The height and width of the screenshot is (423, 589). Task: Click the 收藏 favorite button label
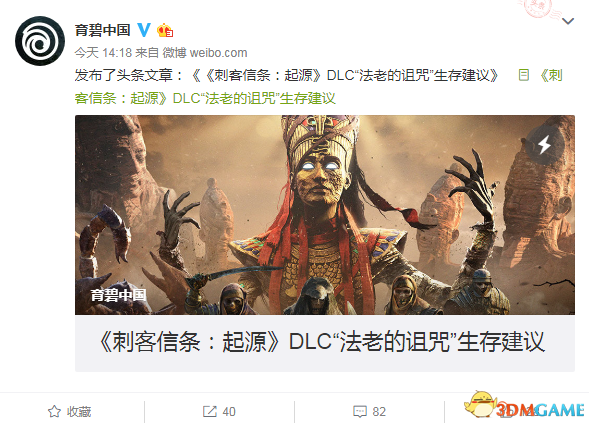tap(79, 412)
